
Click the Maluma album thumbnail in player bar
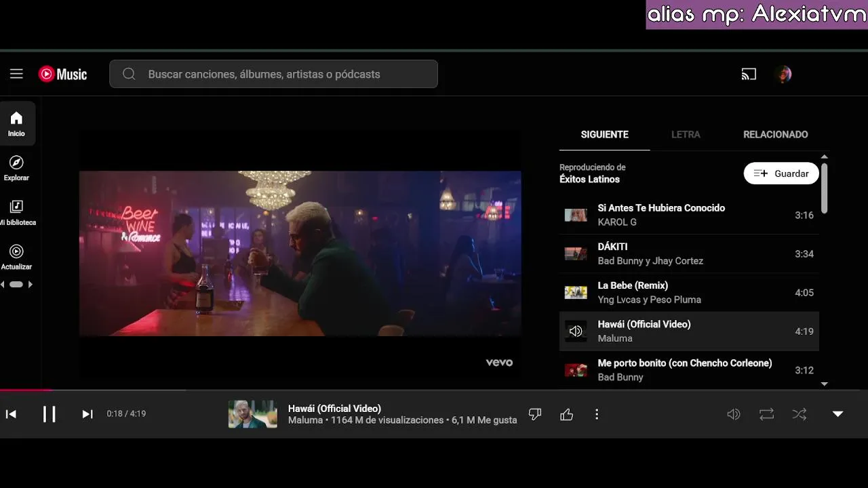252,414
